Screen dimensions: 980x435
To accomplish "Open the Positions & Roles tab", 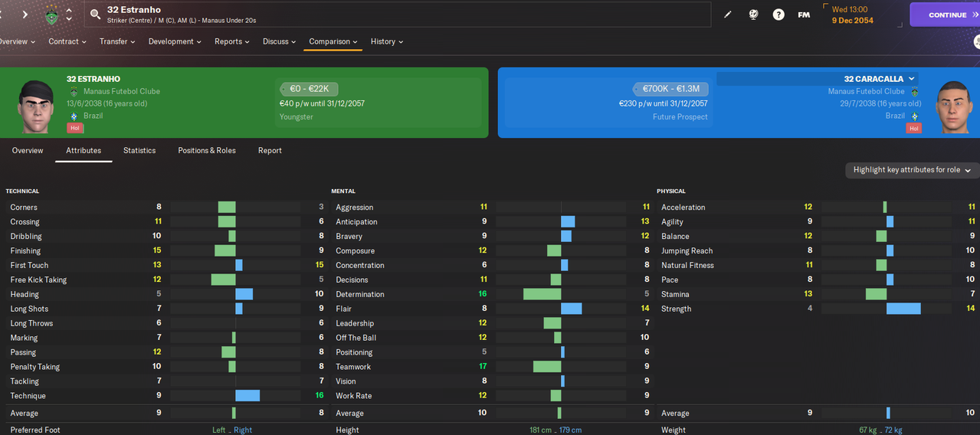I will (x=207, y=151).
